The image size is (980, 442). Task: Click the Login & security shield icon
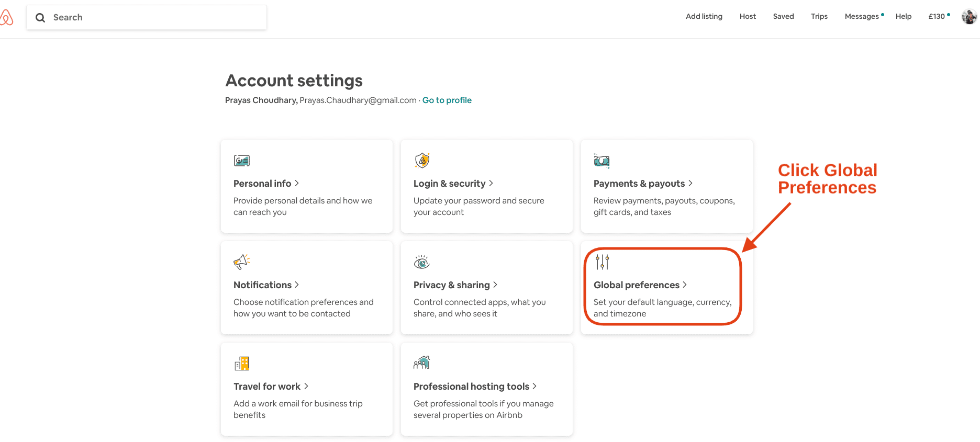pyautogui.click(x=422, y=160)
